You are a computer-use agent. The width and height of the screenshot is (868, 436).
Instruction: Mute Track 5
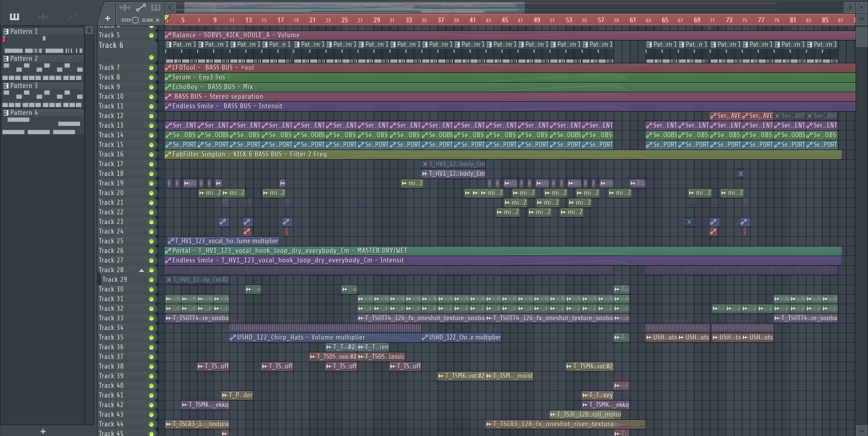click(151, 35)
